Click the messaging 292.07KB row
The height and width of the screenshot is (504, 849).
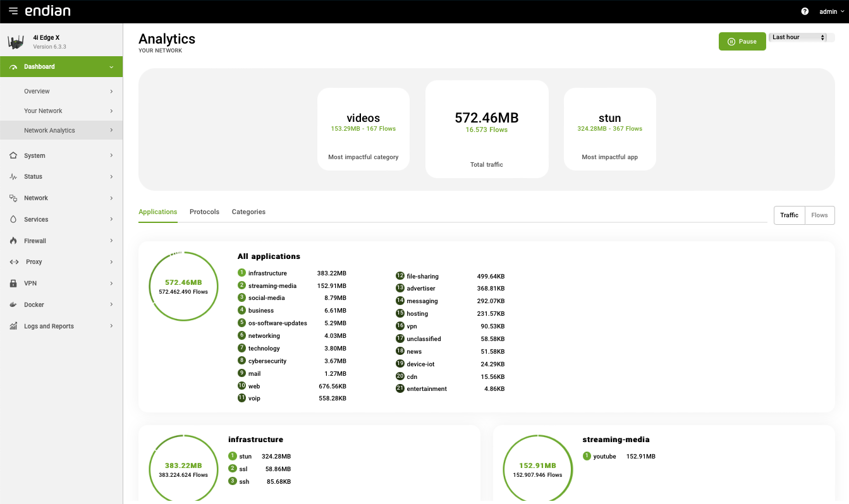click(x=450, y=301)
